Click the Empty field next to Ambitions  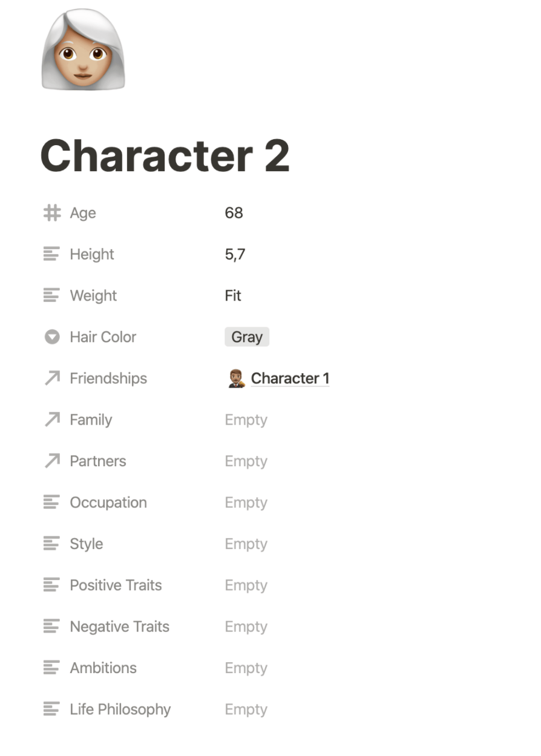coord(246,668)
